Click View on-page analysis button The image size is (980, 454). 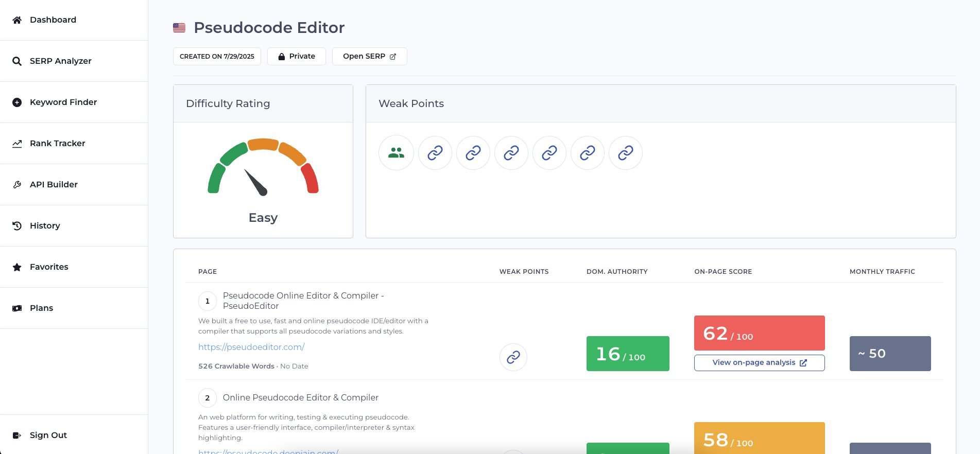tap(759, 363)
